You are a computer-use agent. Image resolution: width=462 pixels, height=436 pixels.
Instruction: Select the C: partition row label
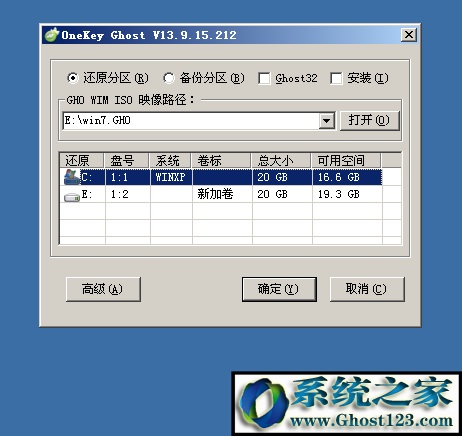pos(87,177)
